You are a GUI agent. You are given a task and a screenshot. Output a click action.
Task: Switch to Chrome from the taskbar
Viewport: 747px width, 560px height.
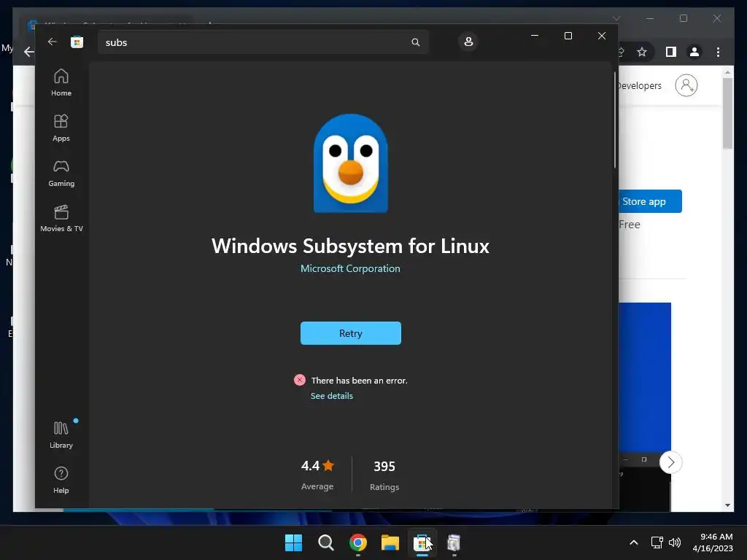pos(357,542)
